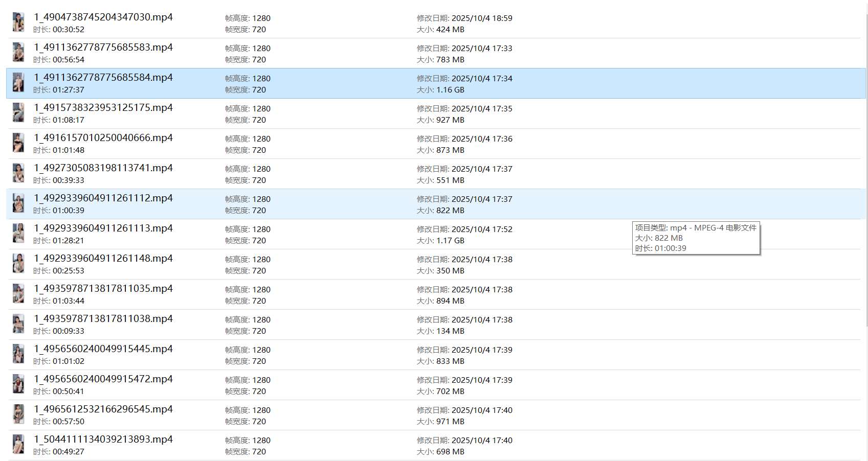Click the modified date 2025/10/4 18:59
The image size is (868, 461).
click(481, 18)
